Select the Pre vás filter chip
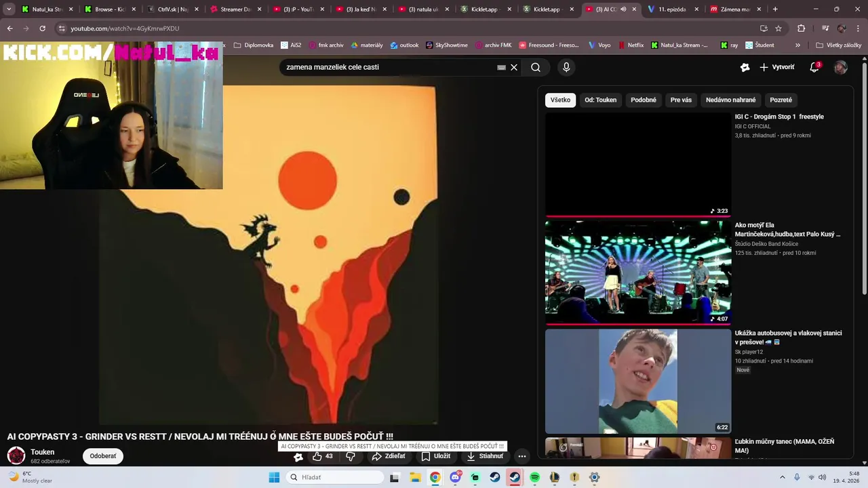Screen dimensions: 868x488 (681, 100)
